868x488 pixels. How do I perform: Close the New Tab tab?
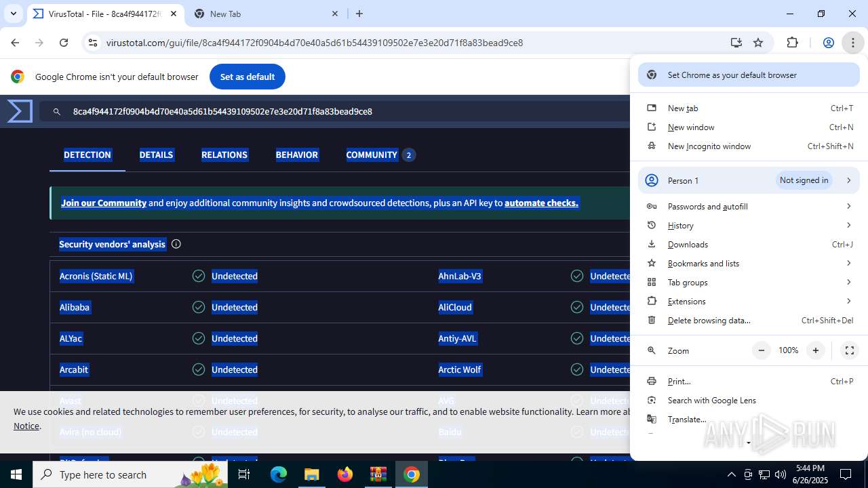(335, 14)
